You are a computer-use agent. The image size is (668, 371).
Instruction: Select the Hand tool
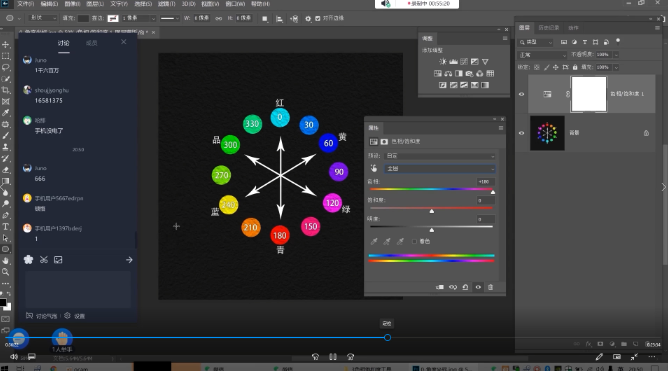(x=6, y=260)
